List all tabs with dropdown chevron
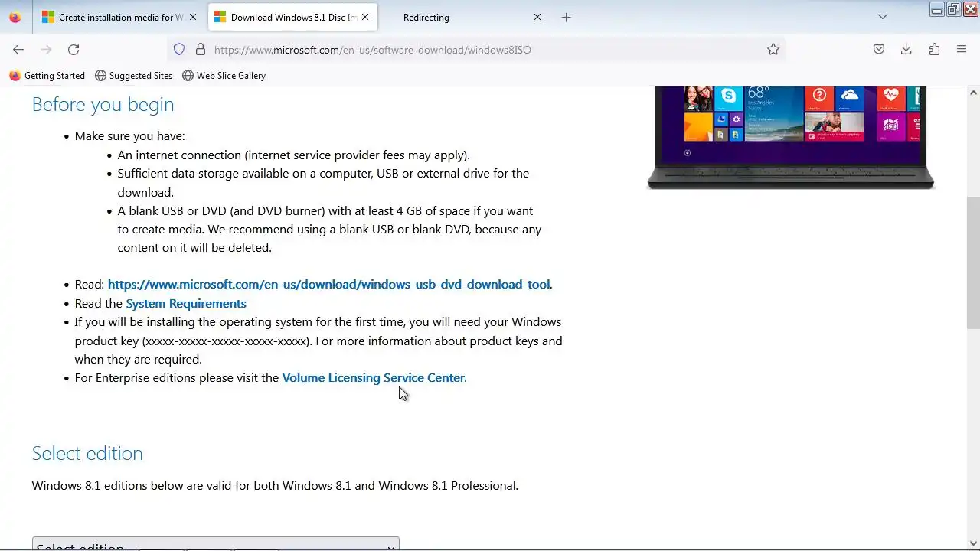Screen dimensions: 980x551 pyautogui.click(x=883, y=17)
